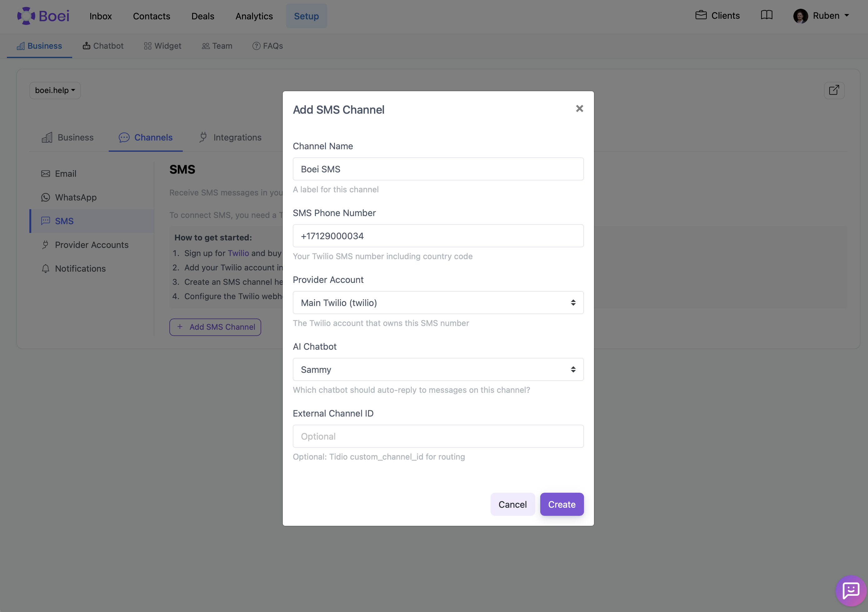
Task: Click the Provider Accounts plug icon
Action: click(x=45, y=245)
